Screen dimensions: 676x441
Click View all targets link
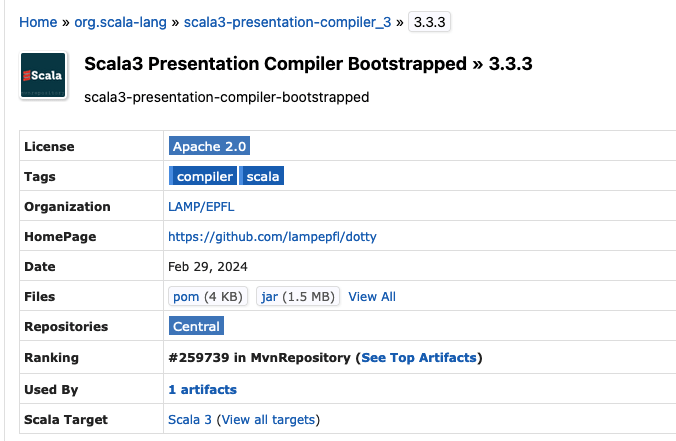(x=268, y=419)
